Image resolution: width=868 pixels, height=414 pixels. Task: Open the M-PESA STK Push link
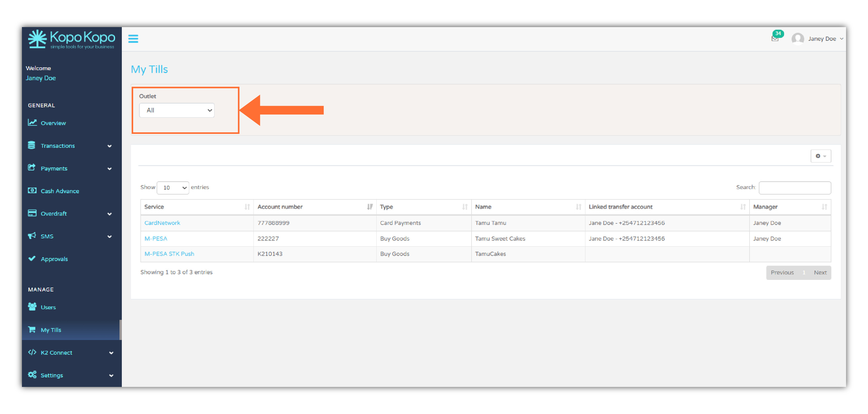pos(169,254)
